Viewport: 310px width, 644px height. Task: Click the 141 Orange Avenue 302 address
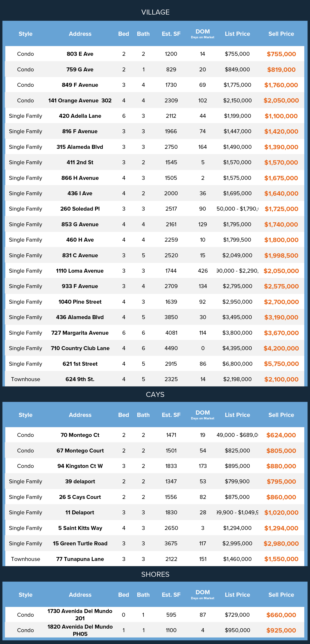point(80,101)
